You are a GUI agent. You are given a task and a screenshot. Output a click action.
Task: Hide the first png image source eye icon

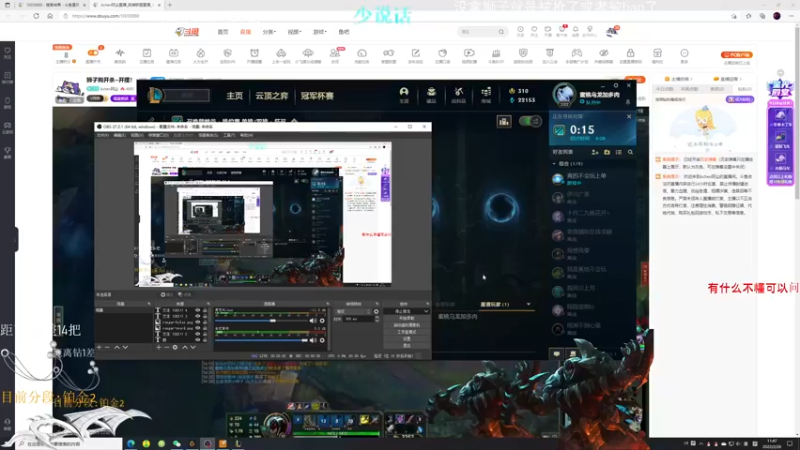pyautogui.click(x=197, y=322)
